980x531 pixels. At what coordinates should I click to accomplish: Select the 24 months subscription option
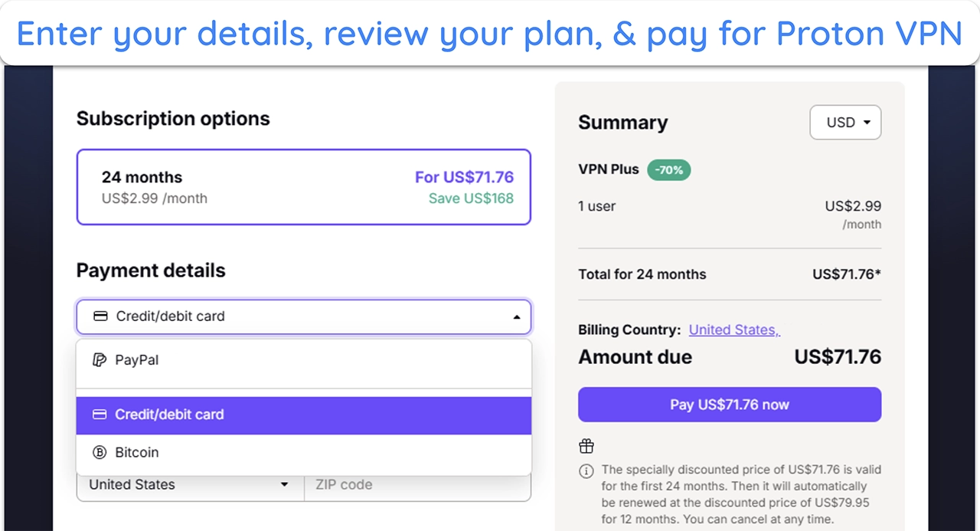click(304, 187)
